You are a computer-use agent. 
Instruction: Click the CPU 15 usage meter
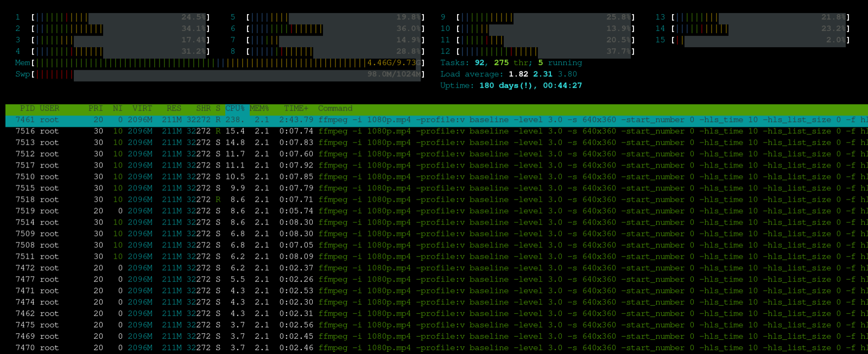760,40
